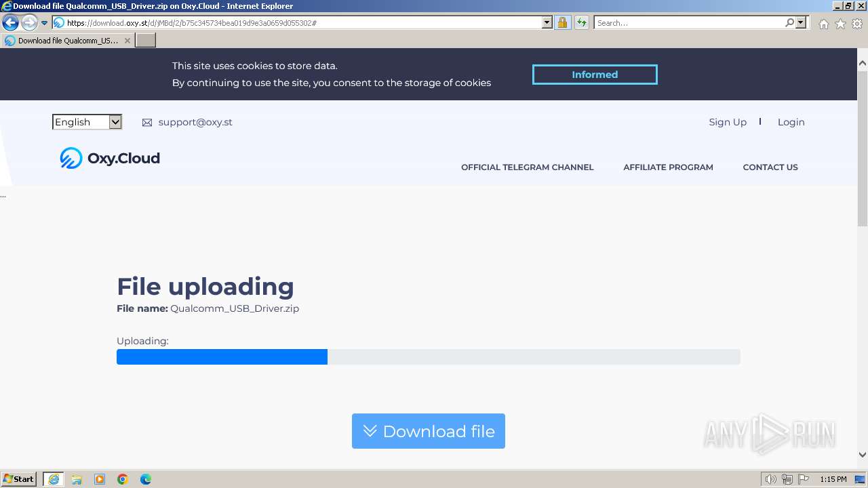Open Official Telegram Channel menu item
Image resolution: width=868 pixels, height=488 pixels.
coord(527,167)
